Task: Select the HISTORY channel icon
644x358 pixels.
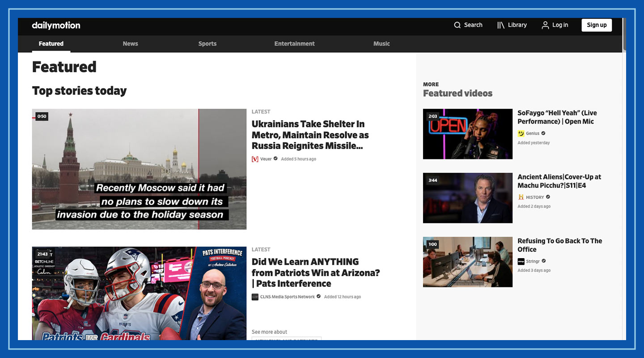Action: (x=521, y=197)
